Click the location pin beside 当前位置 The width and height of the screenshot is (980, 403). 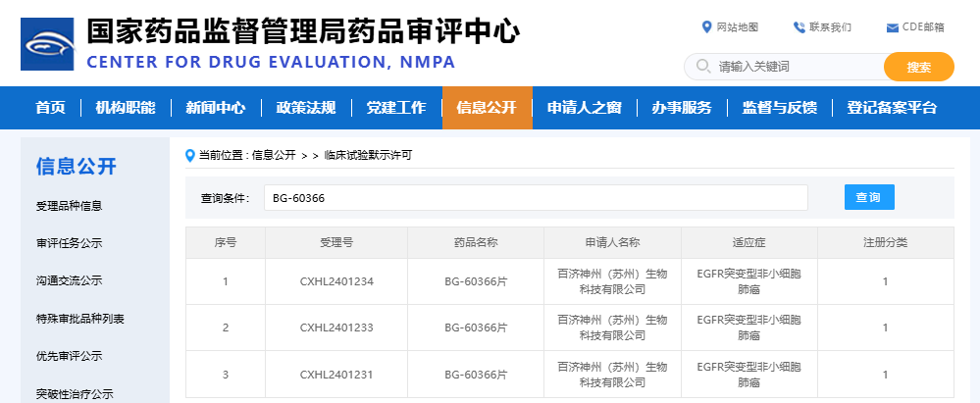[x=190, y=156]
